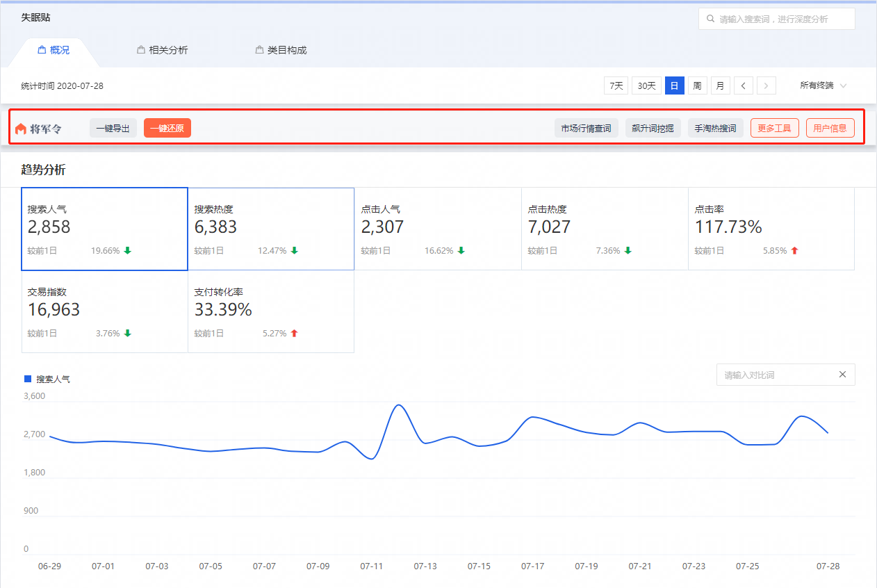Click the 06-29 axis date label
877x588 pixels.
click(49, 566)
